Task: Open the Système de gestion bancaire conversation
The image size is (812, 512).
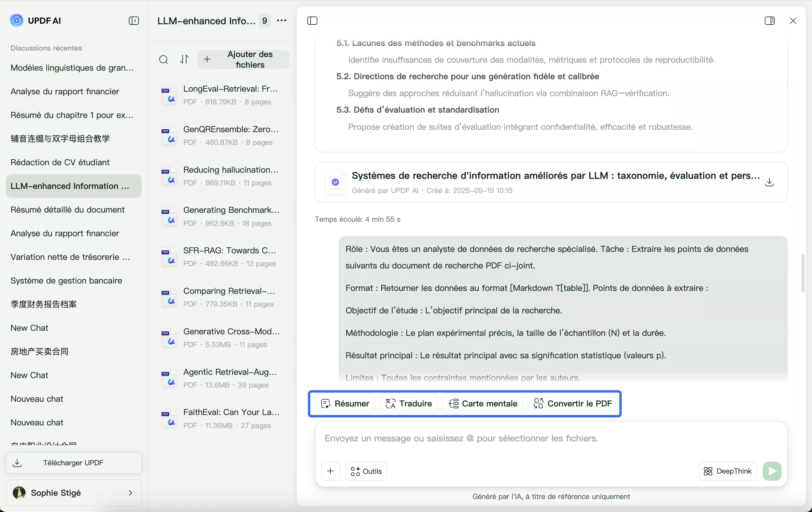Action: [x=66, y=281]
